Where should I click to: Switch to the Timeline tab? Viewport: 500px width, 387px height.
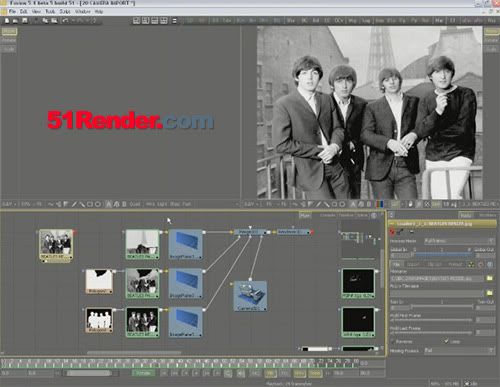pyautogui.click(x=346, y=216)
